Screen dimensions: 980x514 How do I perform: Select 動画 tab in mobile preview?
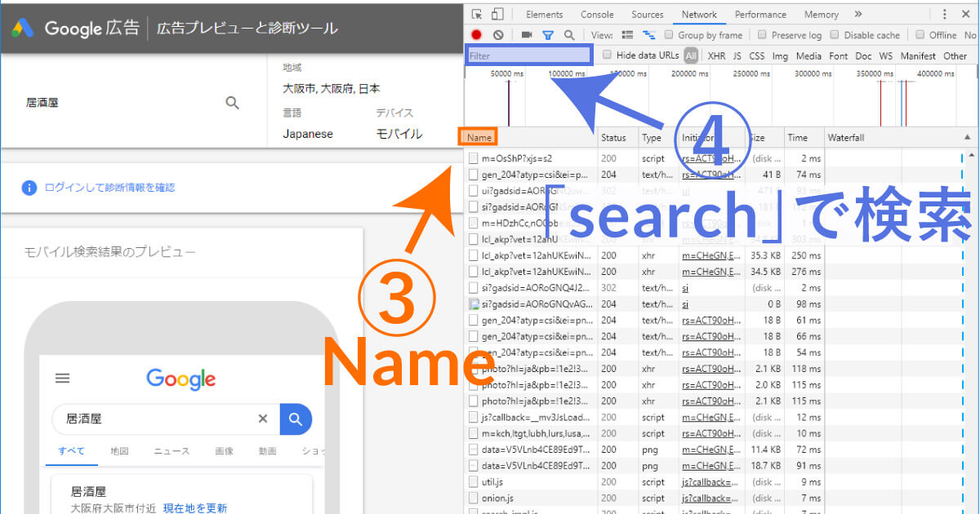tap(267, 450)
